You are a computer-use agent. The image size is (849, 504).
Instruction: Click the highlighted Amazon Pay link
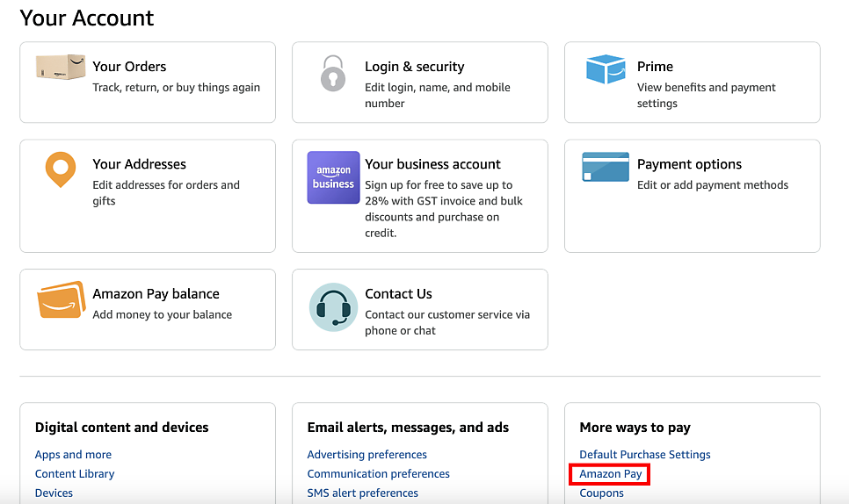pos(611,474)
